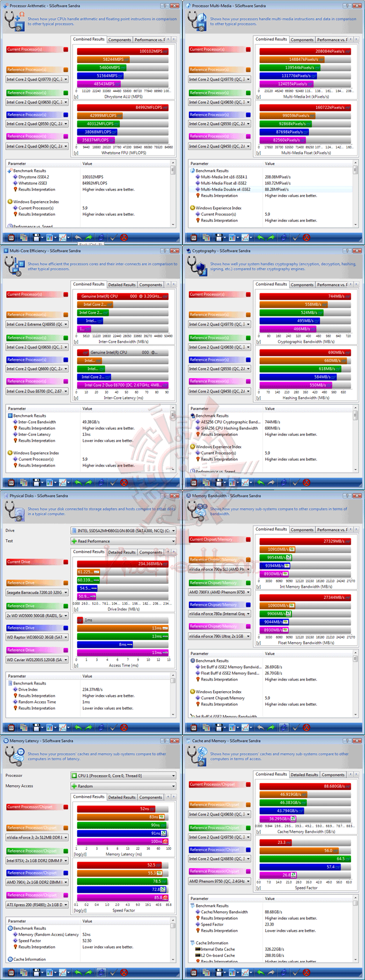The width and height of the screenshot is (365, 980).
Task: Click magenta Reference Processor(s) swatch in Cryptography
Action: click(248, 381)
